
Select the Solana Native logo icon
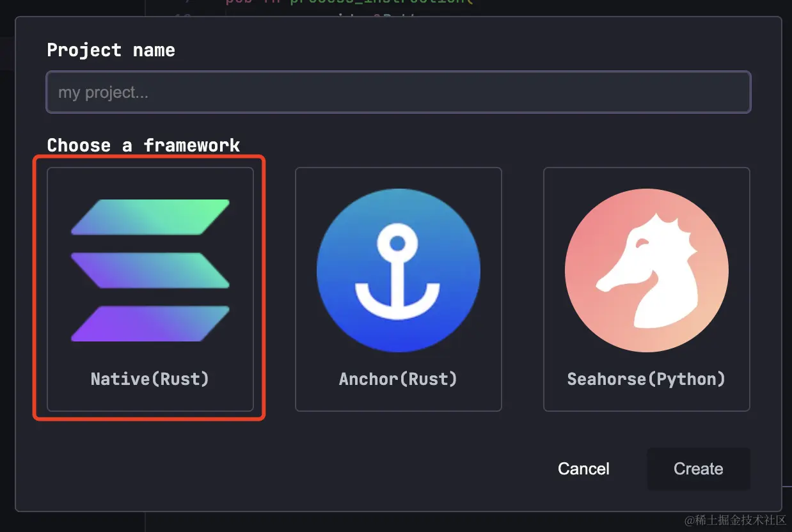click(x=150, y=270)
